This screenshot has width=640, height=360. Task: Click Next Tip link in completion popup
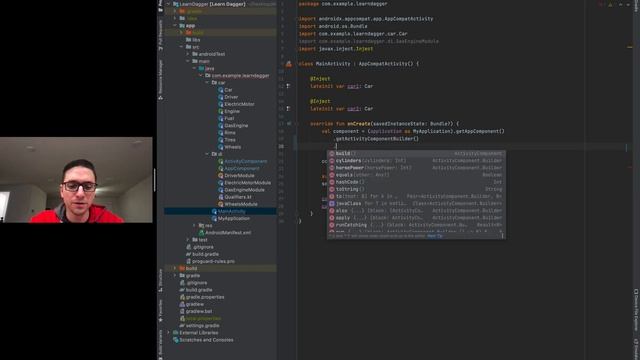pyautogui.click(x=434, y=236)
